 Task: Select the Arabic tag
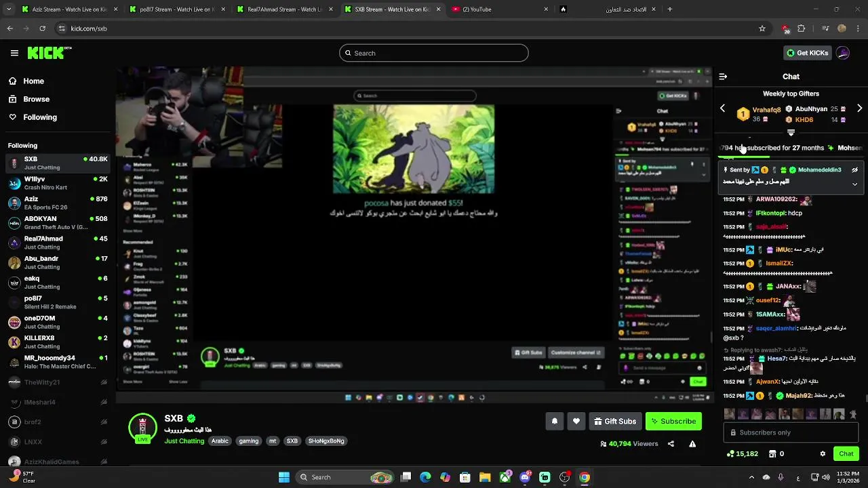pyautogui.click(x=220, y=441)
